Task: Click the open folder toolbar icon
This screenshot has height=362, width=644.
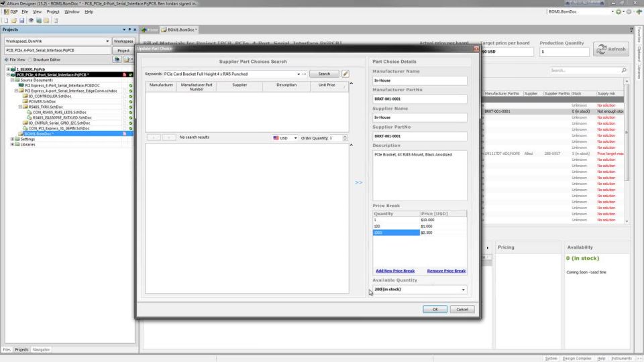Action: pos(14,21)
